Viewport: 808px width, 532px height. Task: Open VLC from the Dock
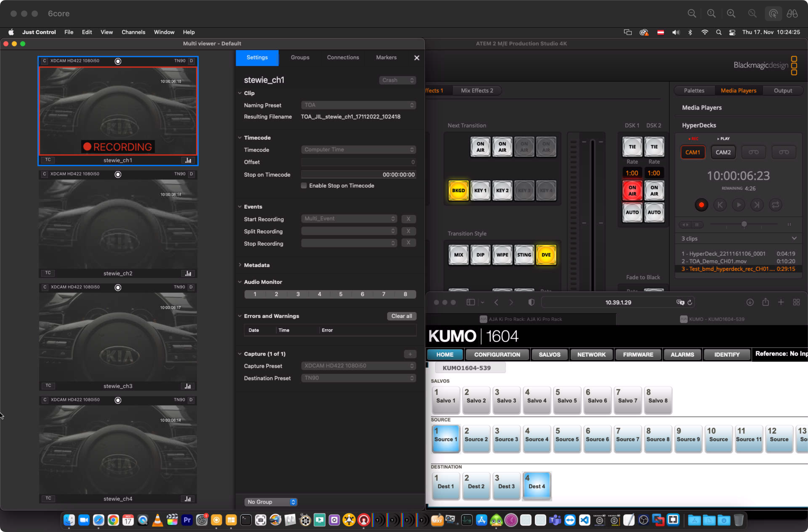point(158,520)
